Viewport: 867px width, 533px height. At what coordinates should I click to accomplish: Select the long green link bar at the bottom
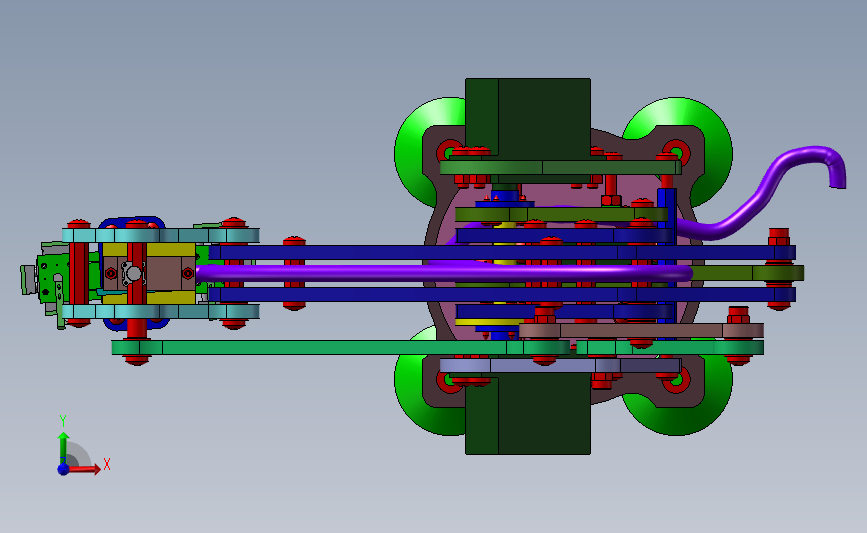click(340, 347)
